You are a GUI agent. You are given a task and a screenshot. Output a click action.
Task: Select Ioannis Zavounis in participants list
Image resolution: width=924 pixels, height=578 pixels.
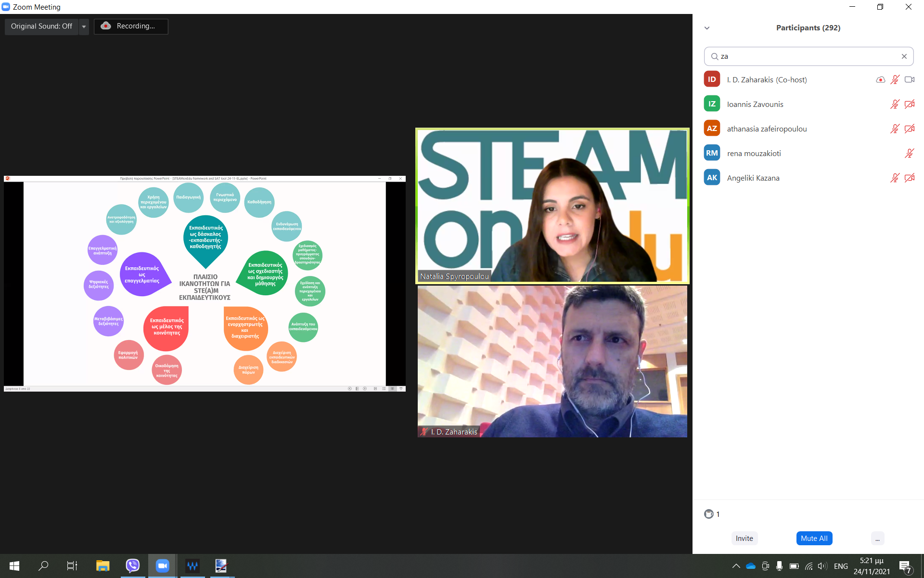(x=755, y=105)
